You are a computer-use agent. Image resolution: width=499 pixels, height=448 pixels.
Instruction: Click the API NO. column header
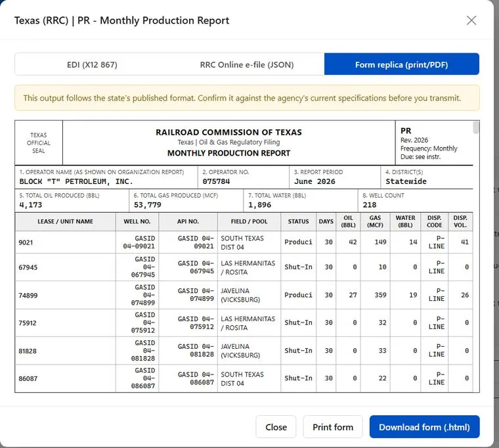188,221
